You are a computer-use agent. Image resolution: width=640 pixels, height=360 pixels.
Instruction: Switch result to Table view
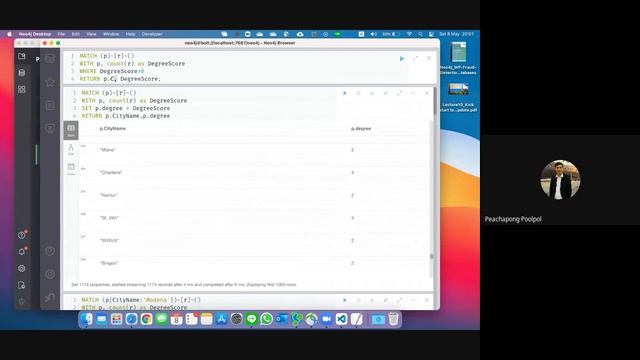click(x=71, y=130)
